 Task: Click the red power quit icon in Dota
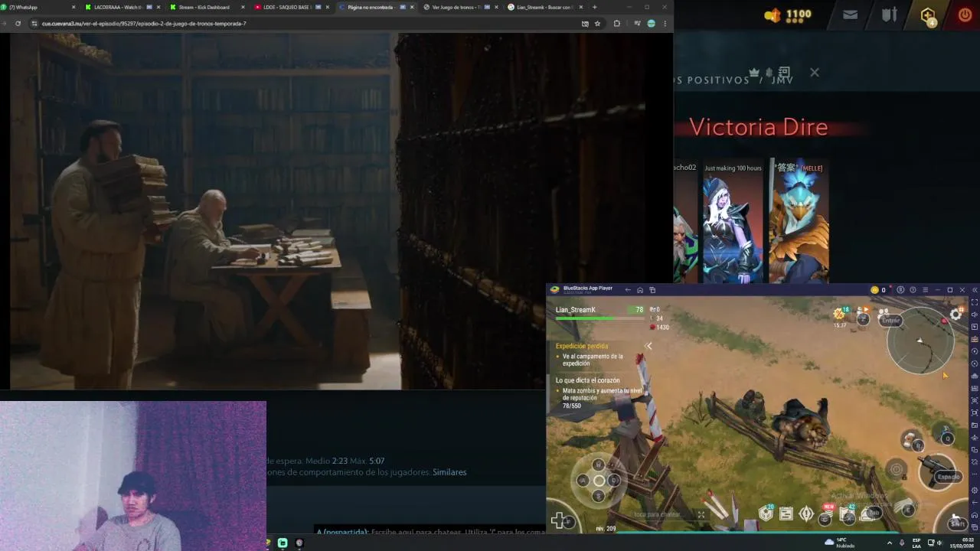click(x=965, y=15)
